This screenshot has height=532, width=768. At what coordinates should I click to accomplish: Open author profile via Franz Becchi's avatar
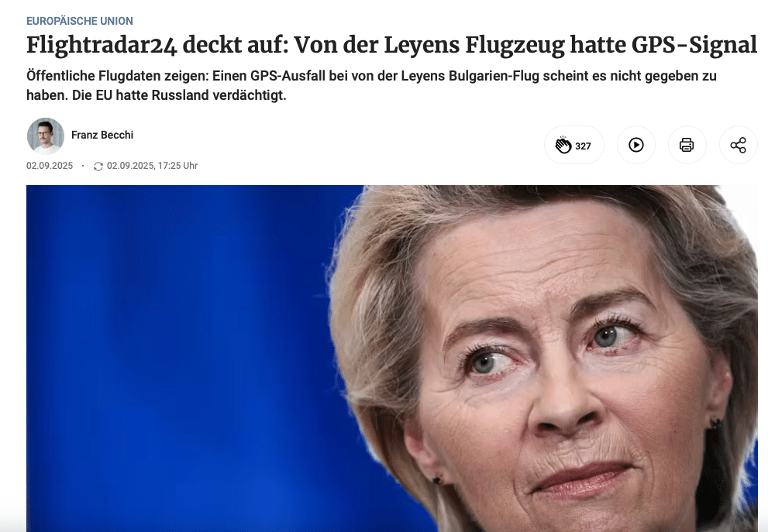46,136
